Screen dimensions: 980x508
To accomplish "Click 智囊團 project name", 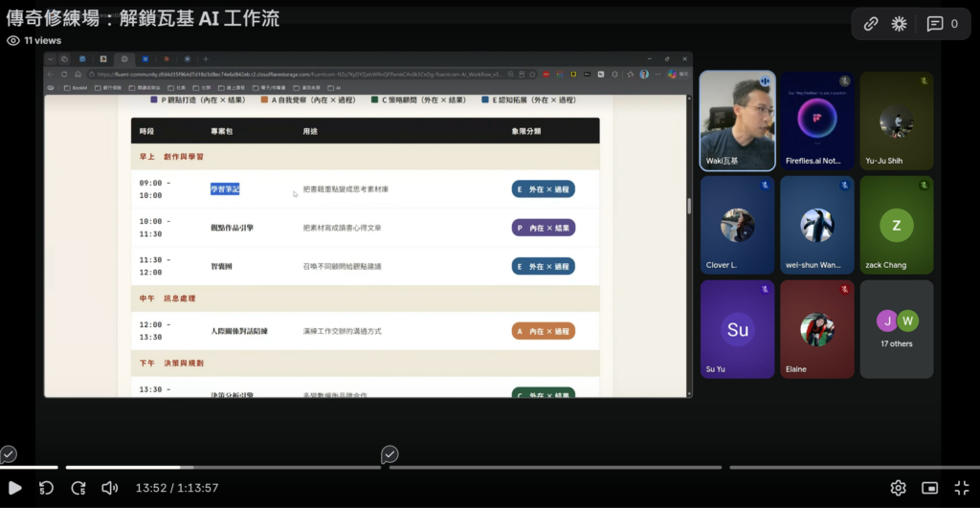I will [x=221, y=267].
